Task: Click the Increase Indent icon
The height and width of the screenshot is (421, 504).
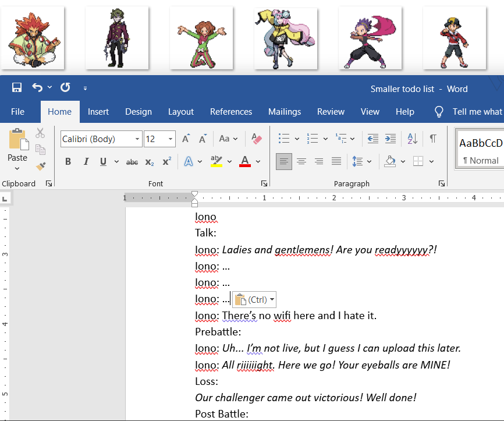Action: click(x=391, y=139)
